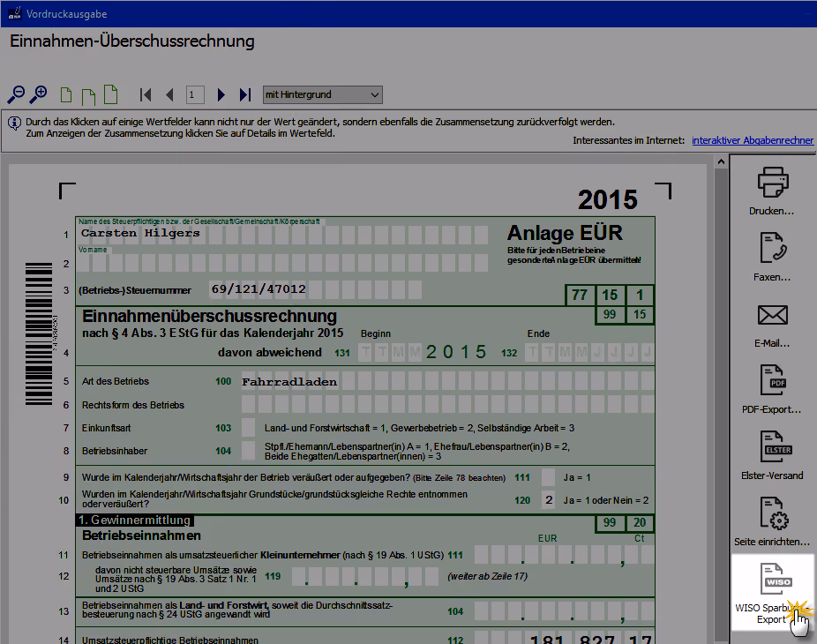Screen dimensions: 817x644
Task: Open the 'mit Hintergrund' dropdown
Action: point(323,94)
